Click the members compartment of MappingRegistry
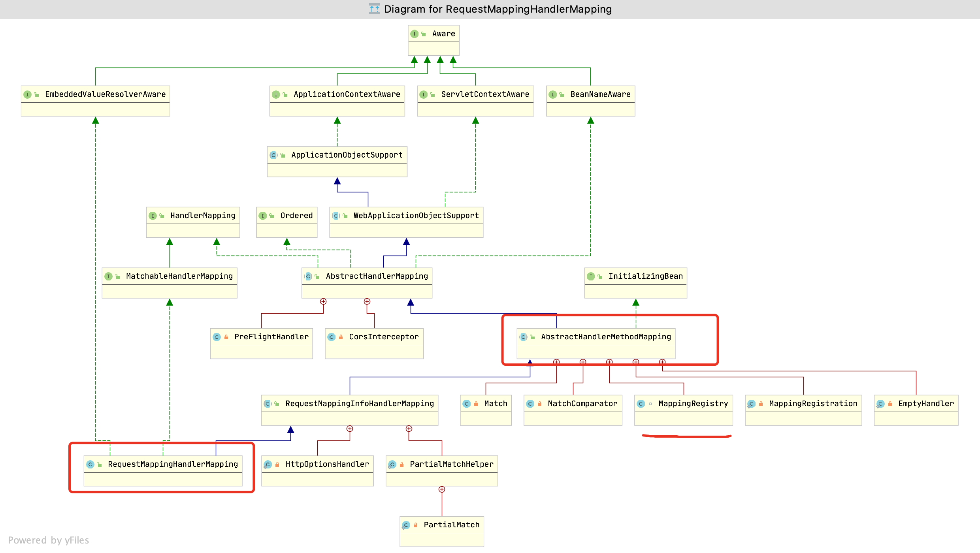This screenshot has height=553, width=980. pyautogui.click(x=684, y=419)
